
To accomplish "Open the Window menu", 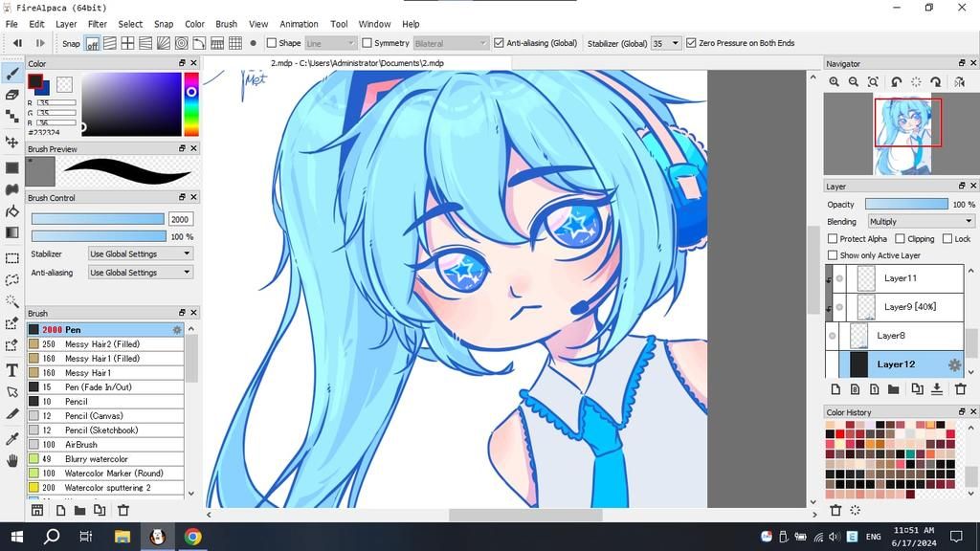I will [x=374, y=24].
